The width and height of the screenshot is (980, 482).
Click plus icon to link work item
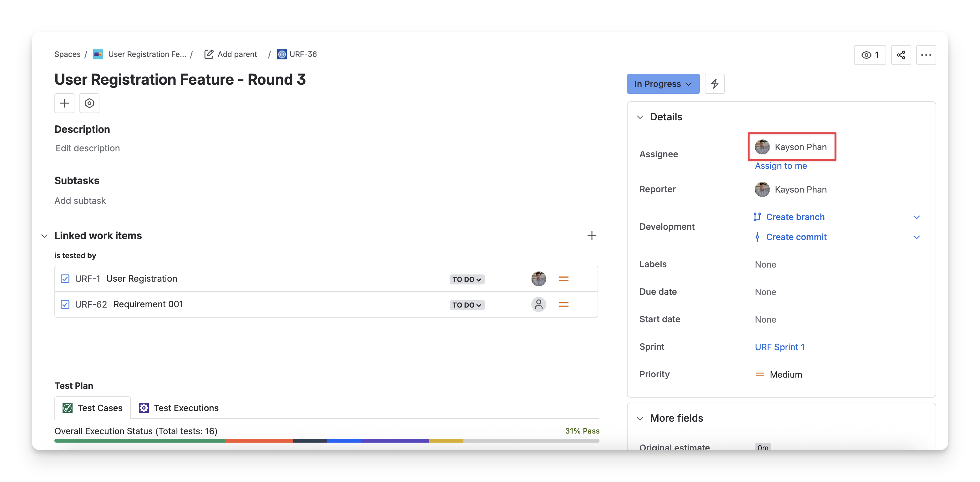click(x=591, y=236)
